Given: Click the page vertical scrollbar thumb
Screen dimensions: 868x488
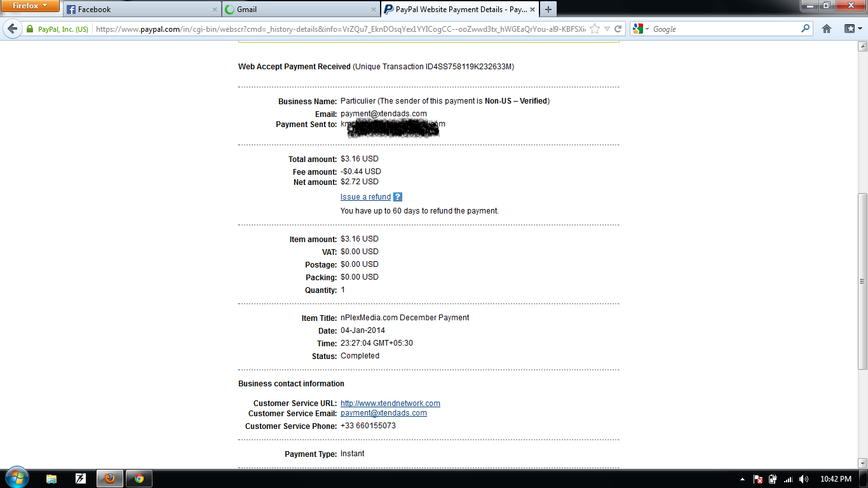Looking at the screenshot, I should (862, 281).
